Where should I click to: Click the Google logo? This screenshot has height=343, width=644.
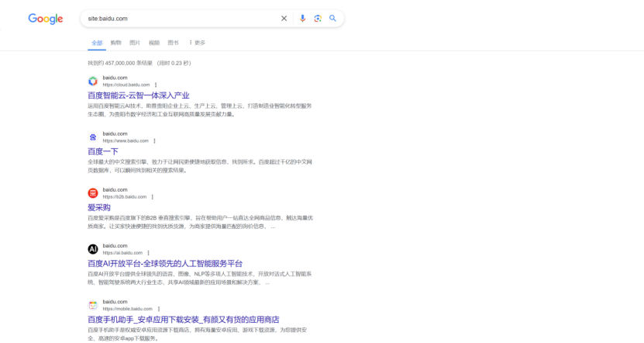click(x=46, y=19)
